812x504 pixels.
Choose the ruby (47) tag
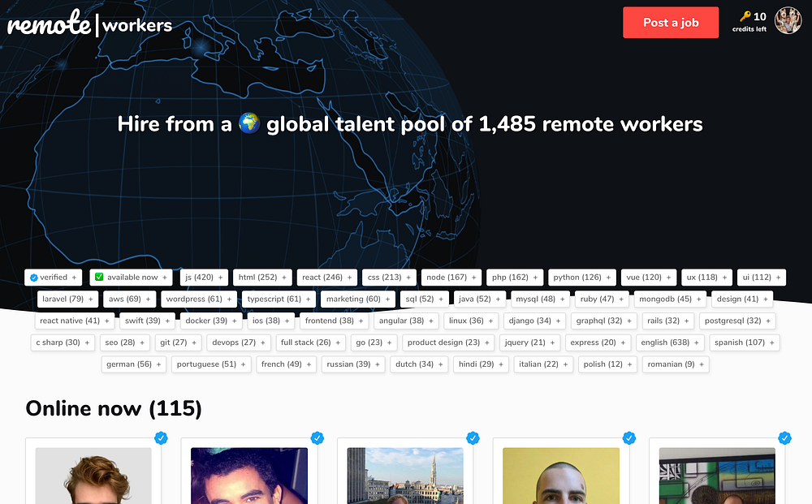pyautogui.click(x=602, y=299)
